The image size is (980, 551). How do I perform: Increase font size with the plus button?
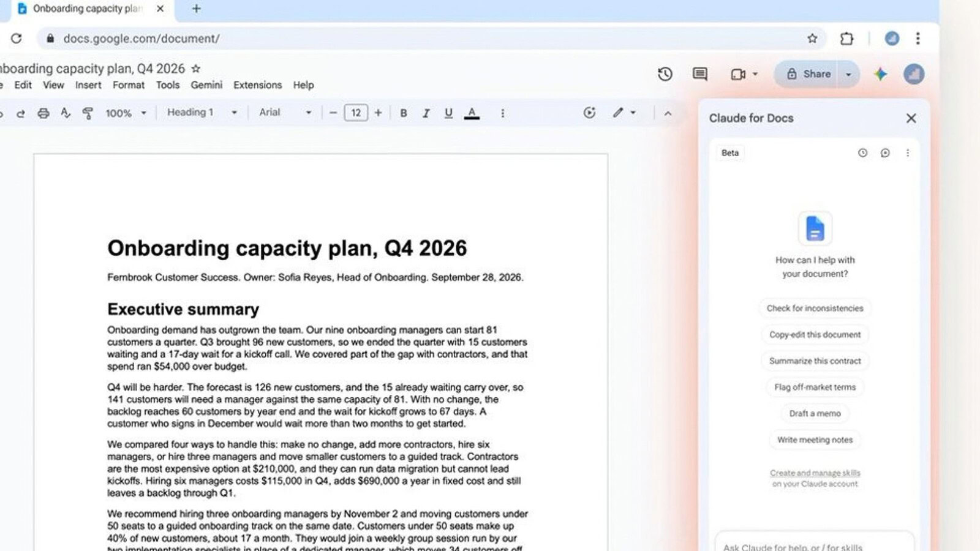378,113
